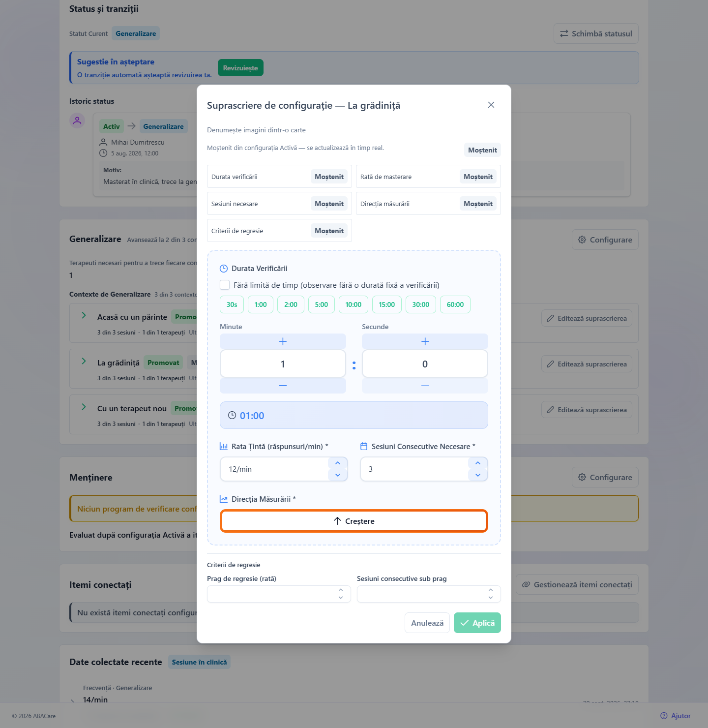Expand the Acasă cu un părinte context
Image resolution: width=708 pixels, height=728 pixels.
(x=84, y=315)
